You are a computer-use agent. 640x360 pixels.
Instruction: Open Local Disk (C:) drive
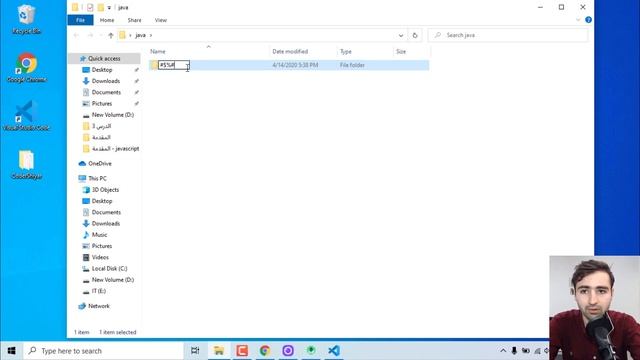109,269
